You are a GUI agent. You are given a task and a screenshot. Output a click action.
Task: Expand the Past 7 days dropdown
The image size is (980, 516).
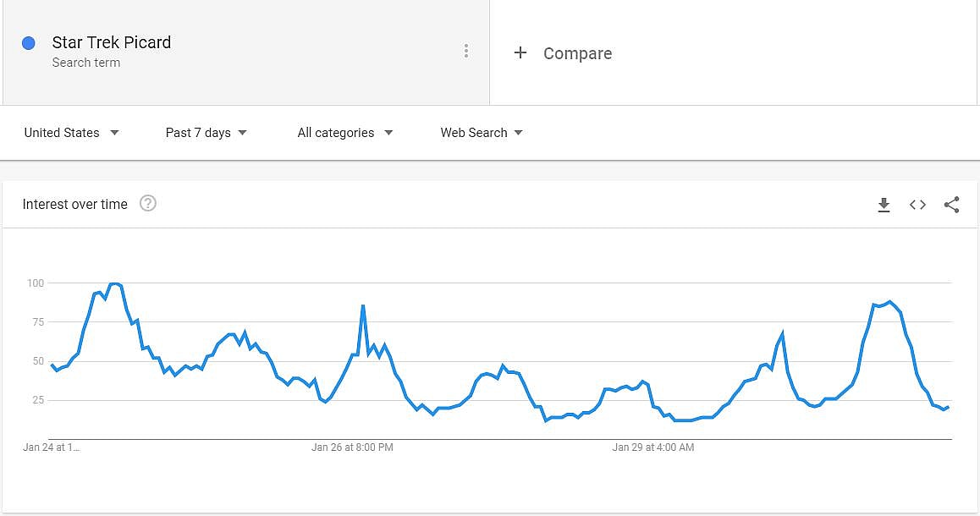pos(206,133)
